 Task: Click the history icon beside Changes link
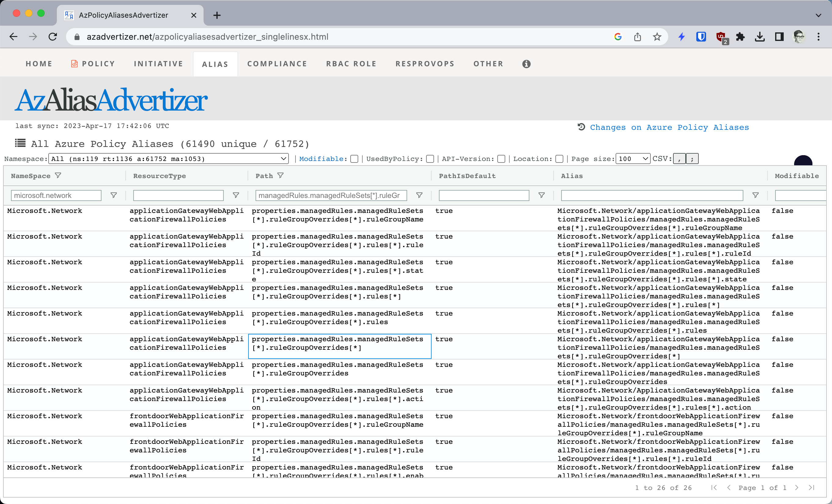click(581, 127)
